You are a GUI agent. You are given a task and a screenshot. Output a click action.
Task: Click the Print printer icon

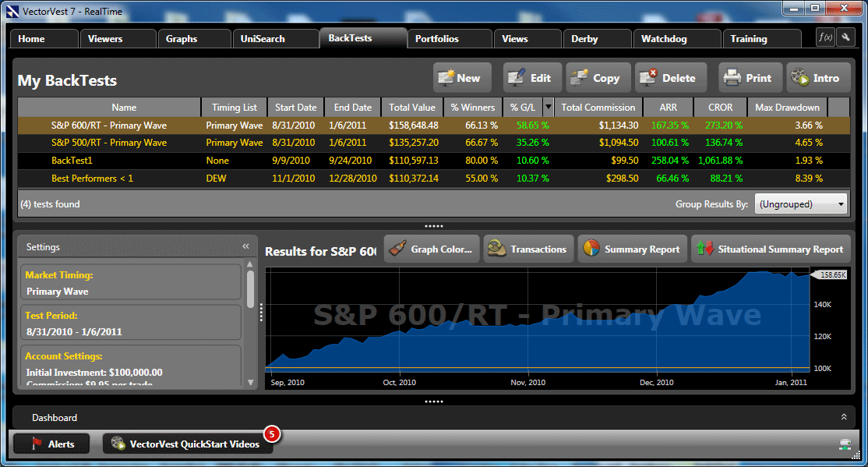pyautogui.click(x=732, y=78)
